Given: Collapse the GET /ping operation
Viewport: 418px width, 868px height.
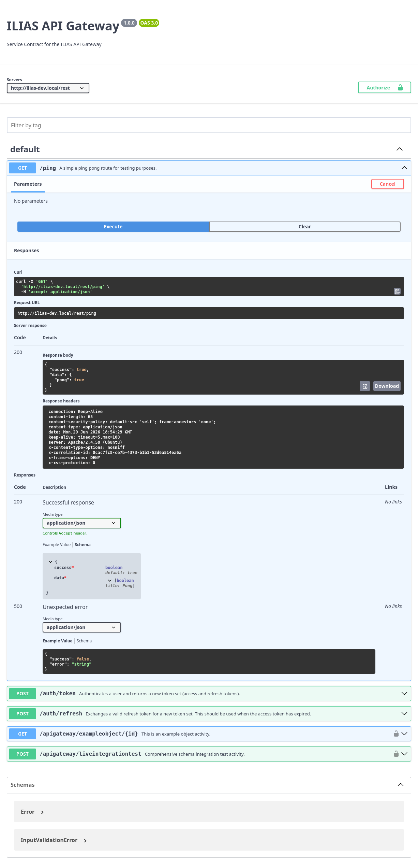Looking at the screenshot, I should 404,168.
